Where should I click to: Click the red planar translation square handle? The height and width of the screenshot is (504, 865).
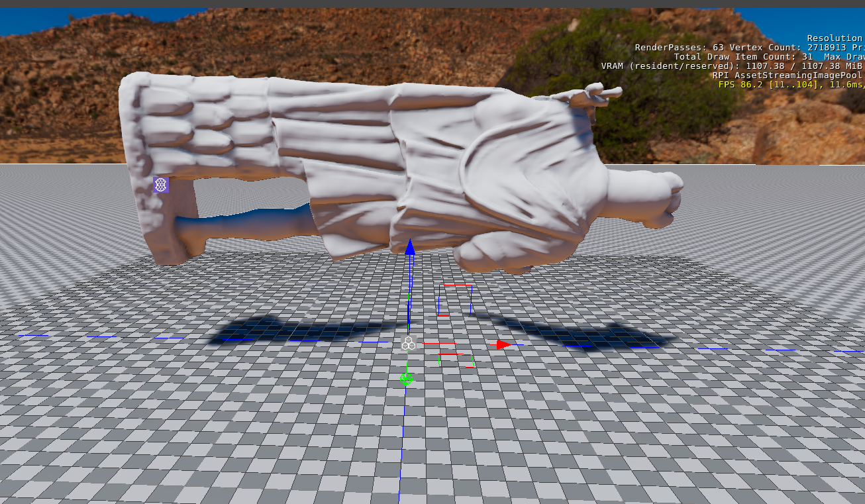(x=454, y=299)
